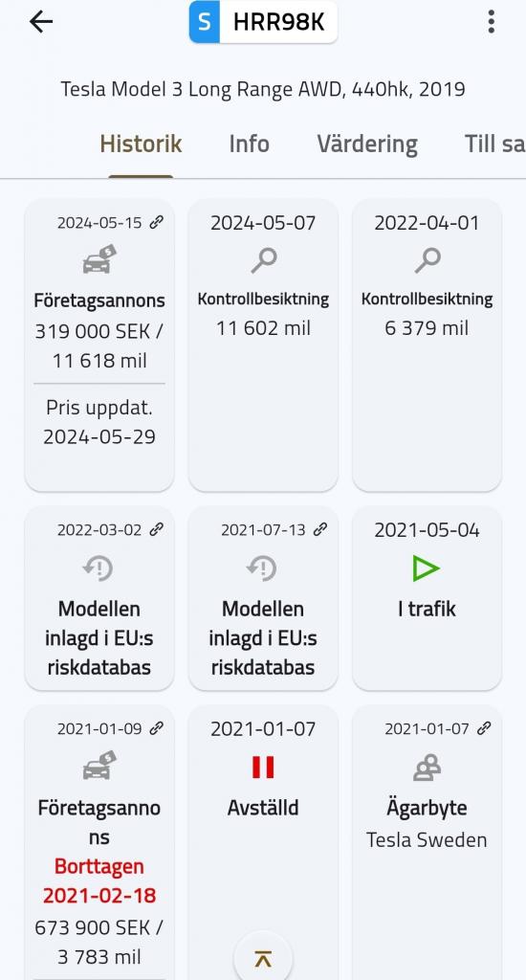Open the 2022-04-01 Kontrollbesiktning card
This screenshot has width=526, height=980.
[x=427, y=345]
